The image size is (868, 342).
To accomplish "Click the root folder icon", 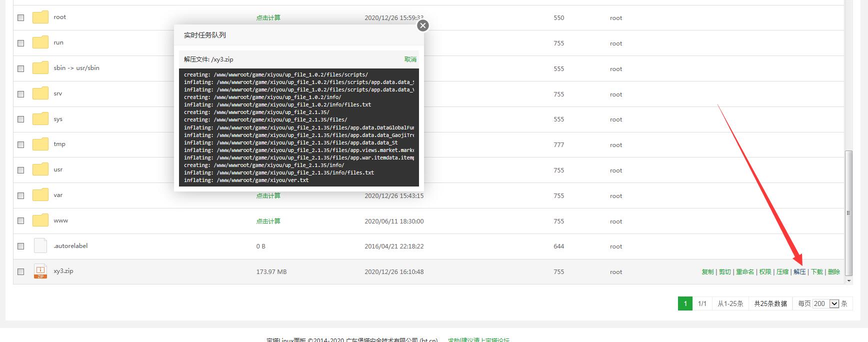I will point(40,17).
